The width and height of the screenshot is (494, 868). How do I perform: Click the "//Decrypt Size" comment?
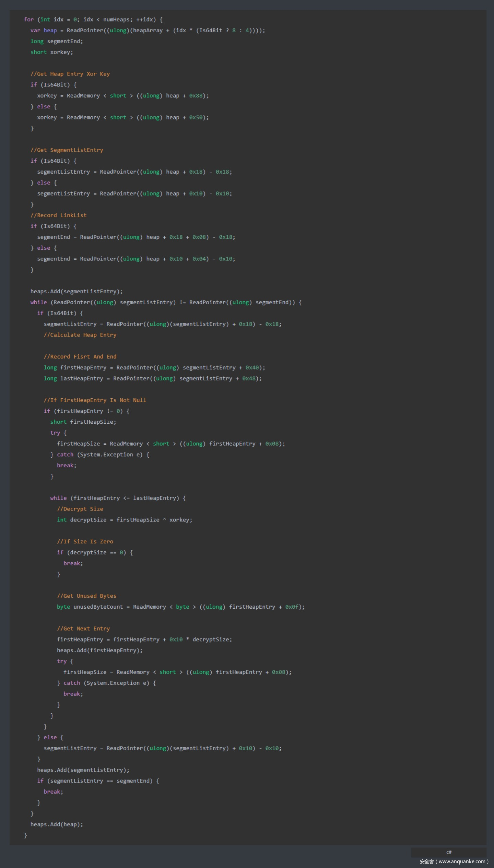click(x=80, y=509)
